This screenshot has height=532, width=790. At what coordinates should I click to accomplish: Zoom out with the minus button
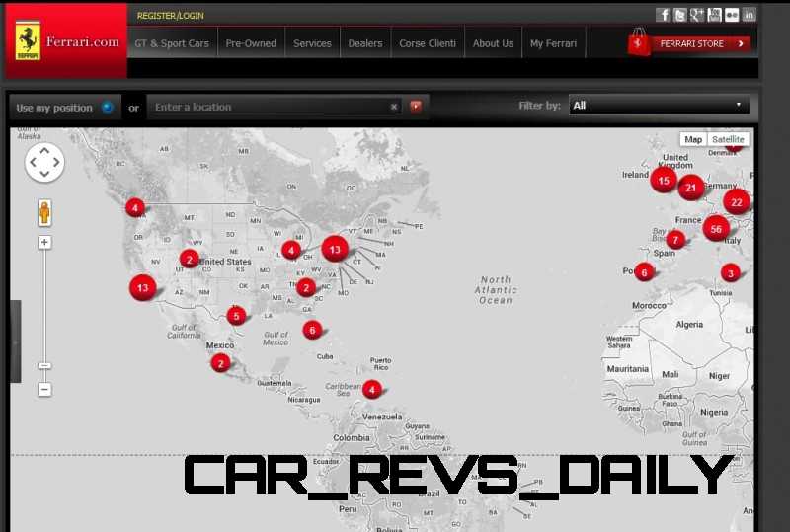[44, 389]
